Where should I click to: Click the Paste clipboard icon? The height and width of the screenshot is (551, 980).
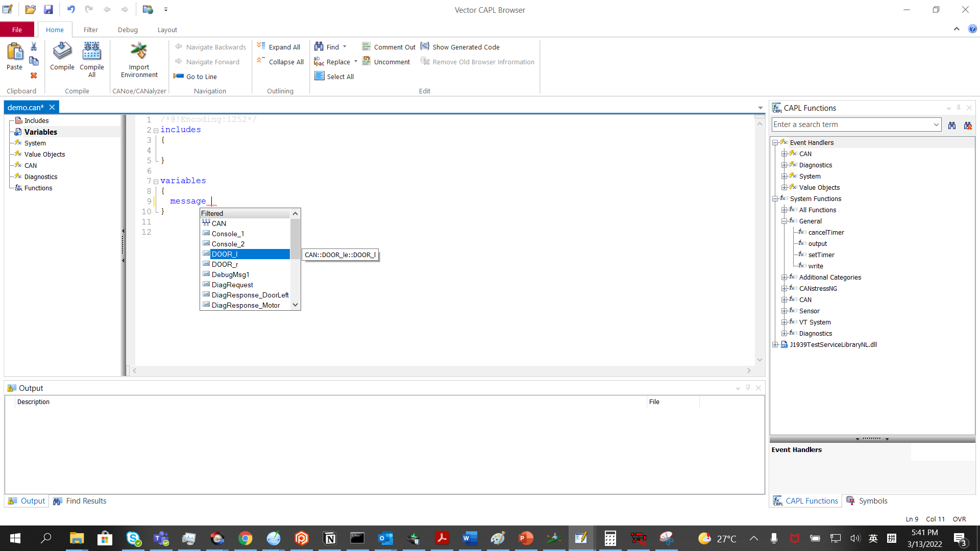click(x=14, y=52)
